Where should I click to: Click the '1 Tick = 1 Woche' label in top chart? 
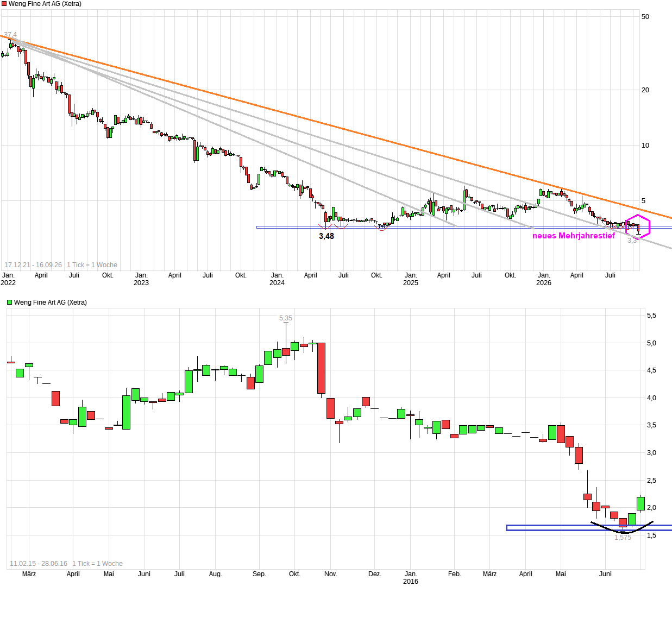[92, 265]
